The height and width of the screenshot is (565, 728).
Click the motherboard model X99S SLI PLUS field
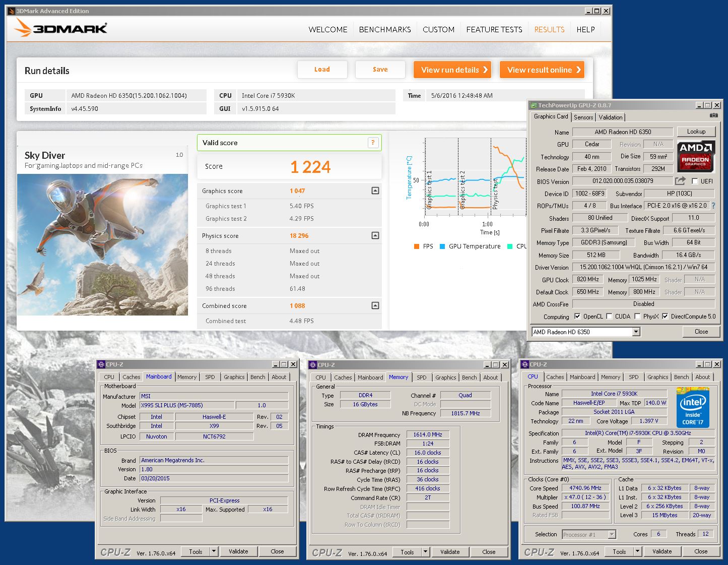coord(187,405)
